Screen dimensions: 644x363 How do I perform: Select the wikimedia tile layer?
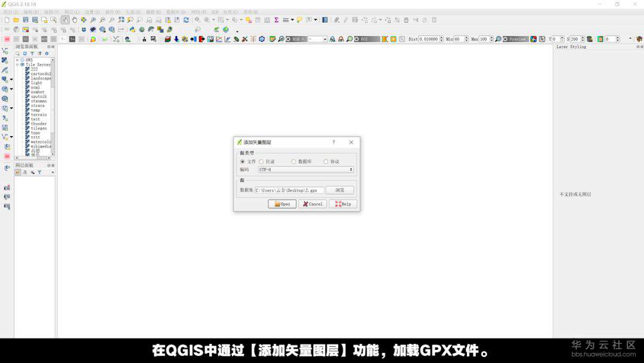[41, 146]
